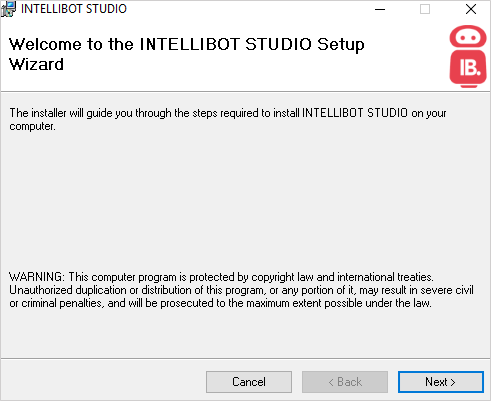
Task: Click the disabled maximize box
Action: click(425, 9)
